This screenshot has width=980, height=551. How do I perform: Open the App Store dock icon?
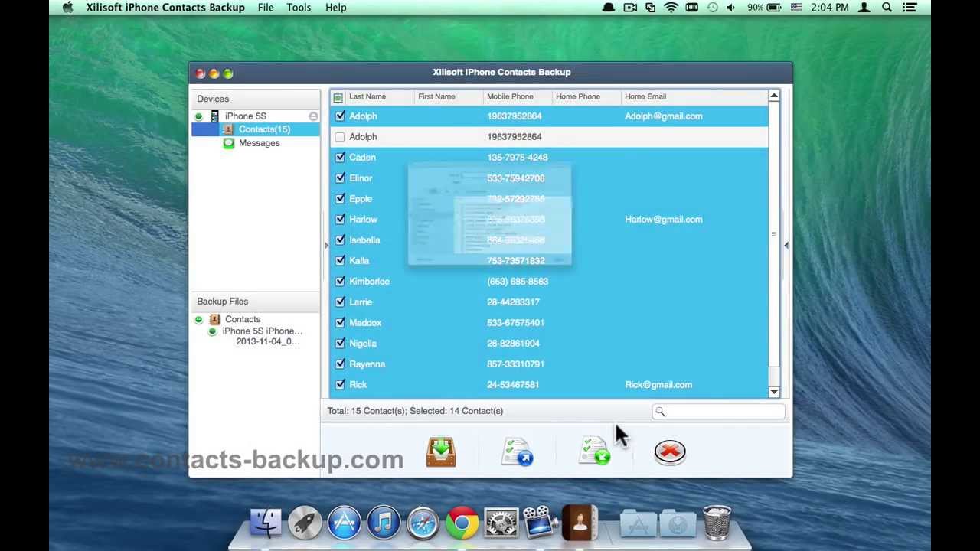coord(345,523)
